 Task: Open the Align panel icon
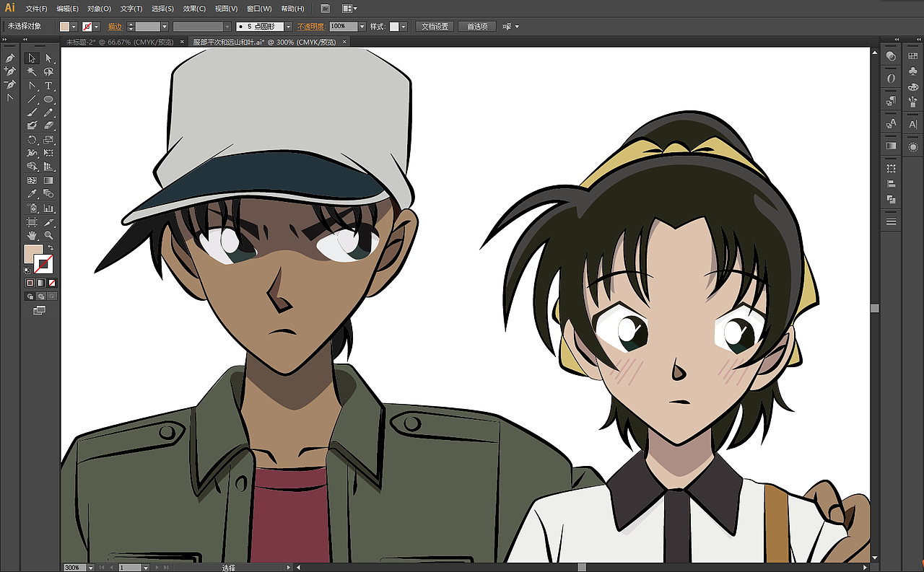point(892,184)
